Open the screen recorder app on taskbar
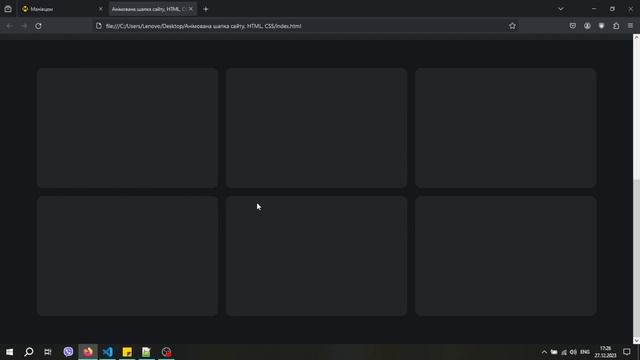This screenshot has width=640, height=360. (x=166, y=351)
